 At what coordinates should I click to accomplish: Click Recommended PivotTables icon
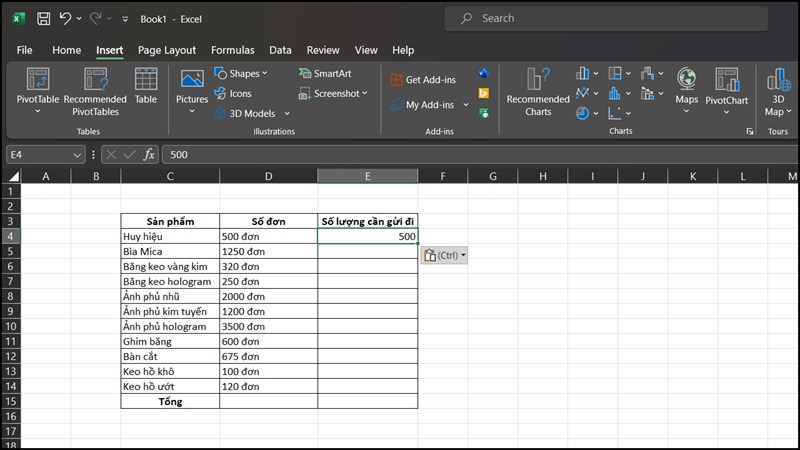(x=95, y=92)
